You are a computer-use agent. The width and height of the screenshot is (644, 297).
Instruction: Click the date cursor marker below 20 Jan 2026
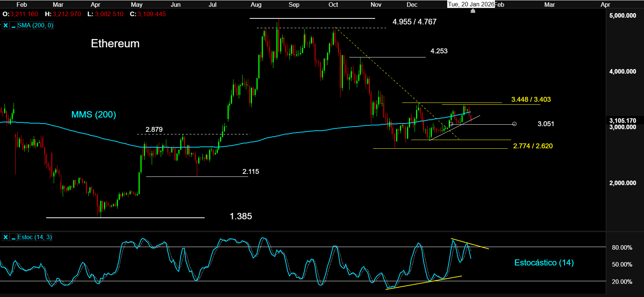473,11
